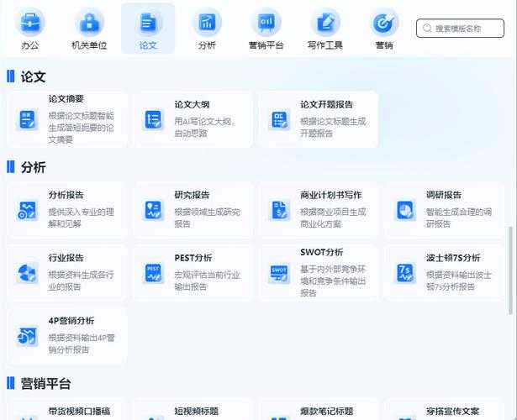The height and width of the screenshot is (420, 517).
Task: Click description '根据领域生成研究报告'
Action: pos(208,218)
